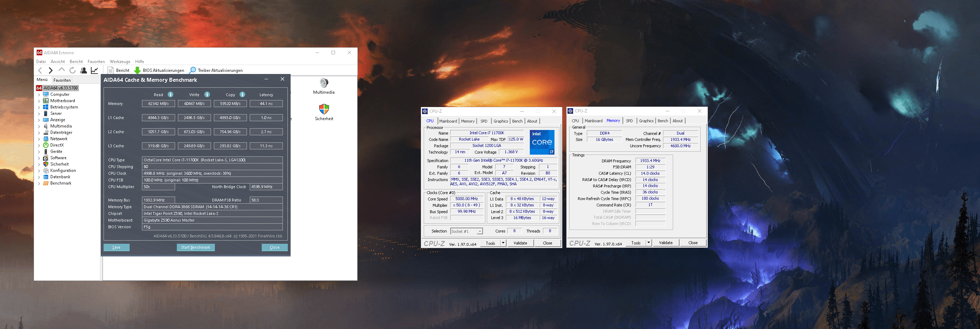The height and width of the screenshot is (329, 980).
Task: Open Tools dropdown arrow in right CPU-Z window
Action: pyautogui.click(x=648, y=243)
